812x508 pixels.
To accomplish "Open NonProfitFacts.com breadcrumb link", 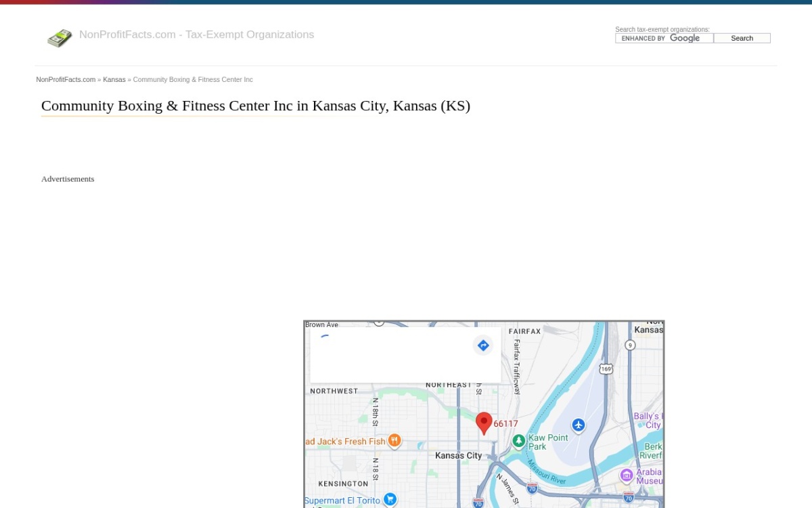I will 66,79.
